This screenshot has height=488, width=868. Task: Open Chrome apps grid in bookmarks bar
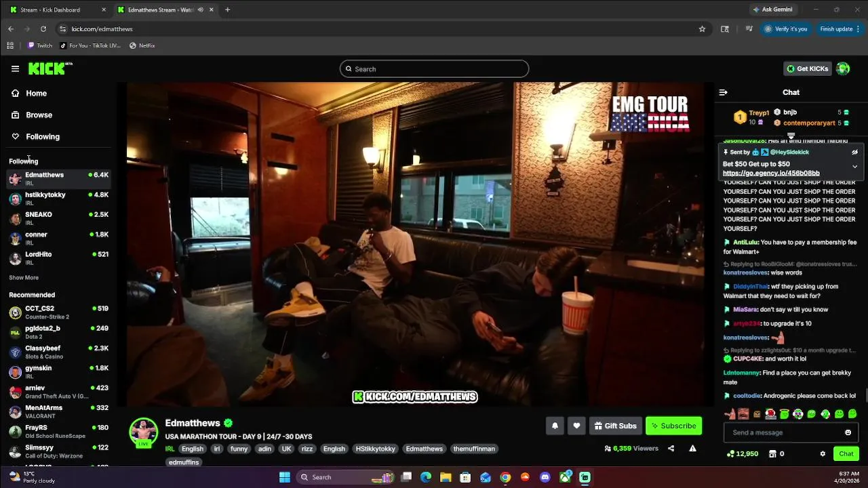(x=10, y=45)
